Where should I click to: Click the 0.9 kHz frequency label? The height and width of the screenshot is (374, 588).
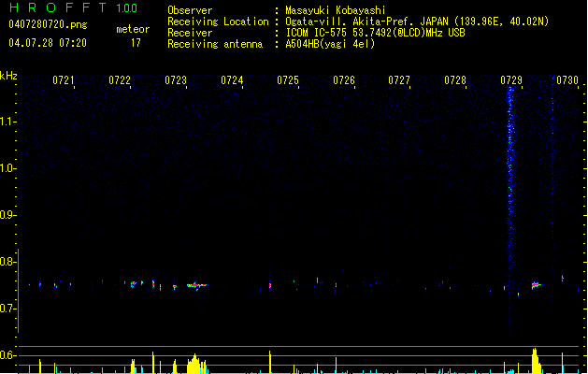tap(7, 215)
